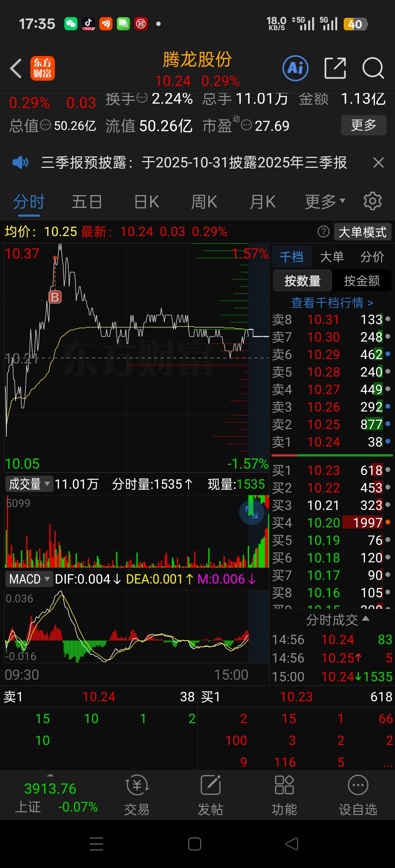Switch to 周K tab
This screenshot has width=395, height=868.
click(204, 201)
